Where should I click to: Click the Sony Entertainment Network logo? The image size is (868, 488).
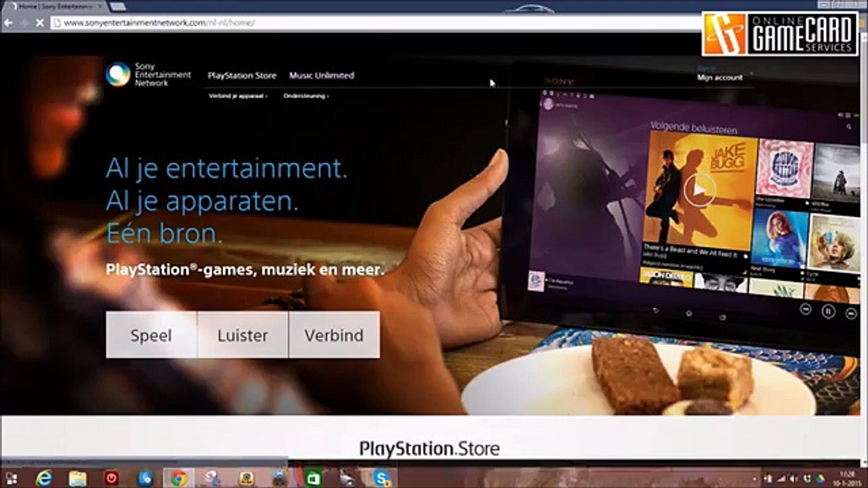pos(149,75)
